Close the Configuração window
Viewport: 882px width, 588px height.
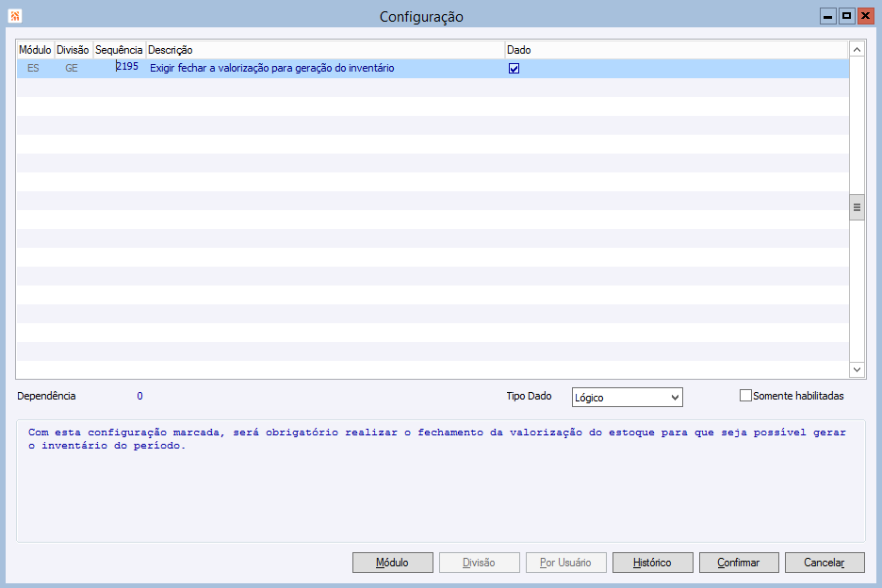point(865,16)
